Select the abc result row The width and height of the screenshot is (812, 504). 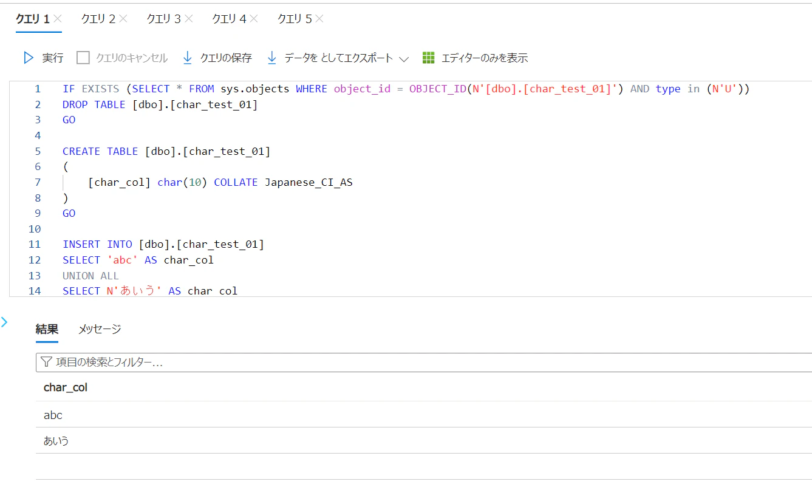[x=424, y=415]
